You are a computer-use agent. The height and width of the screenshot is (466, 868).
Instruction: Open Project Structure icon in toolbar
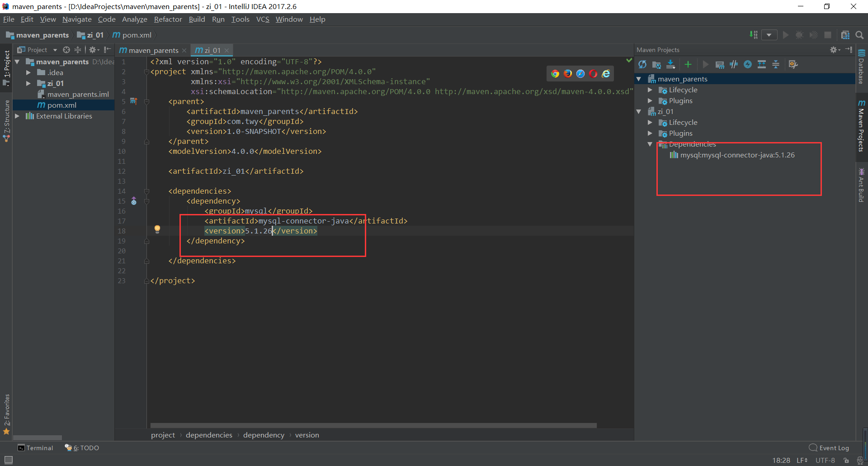click(845, 35)
